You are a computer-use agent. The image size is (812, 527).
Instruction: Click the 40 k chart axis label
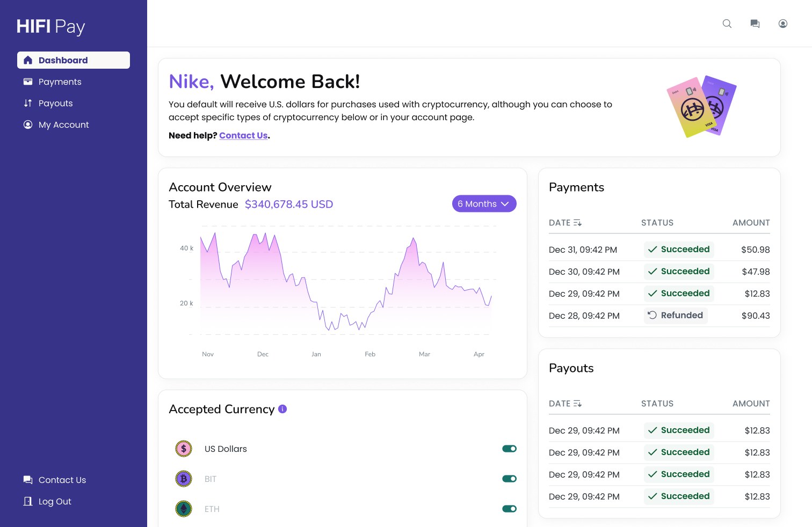[186, 248]
